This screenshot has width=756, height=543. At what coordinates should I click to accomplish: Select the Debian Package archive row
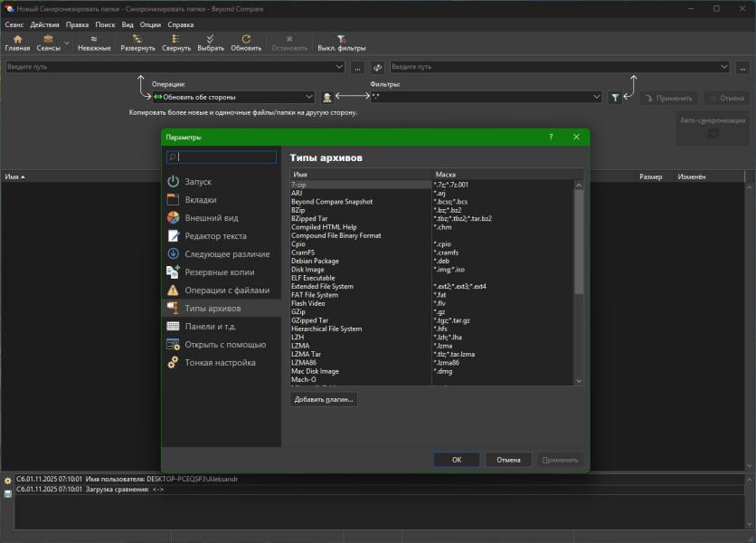[x=315, y=261]
